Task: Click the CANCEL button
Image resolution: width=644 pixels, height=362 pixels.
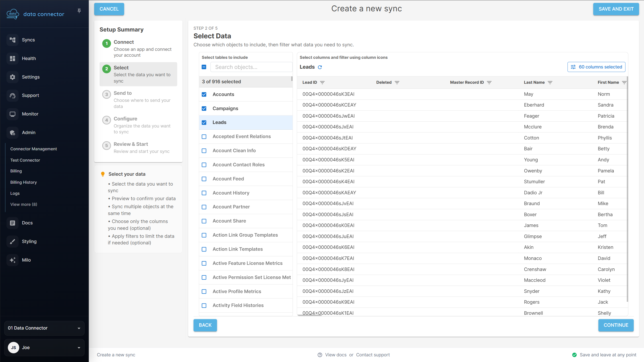Action: [x=109, y=9]
